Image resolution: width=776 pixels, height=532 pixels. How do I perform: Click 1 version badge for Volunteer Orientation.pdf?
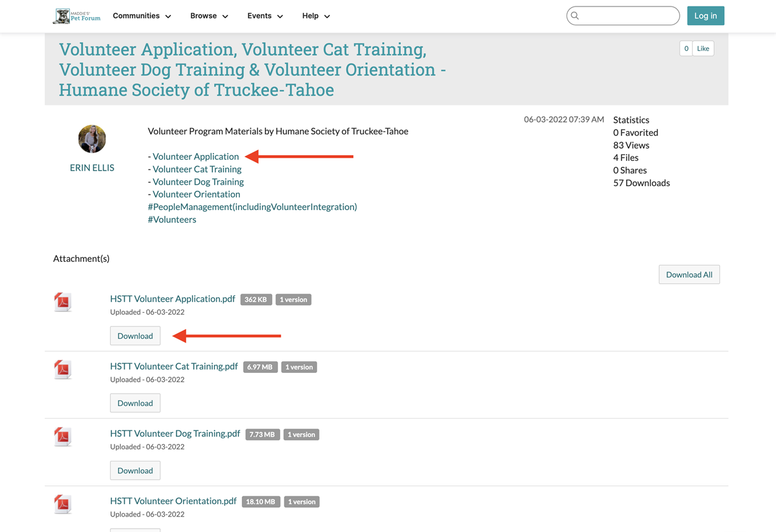301,502
